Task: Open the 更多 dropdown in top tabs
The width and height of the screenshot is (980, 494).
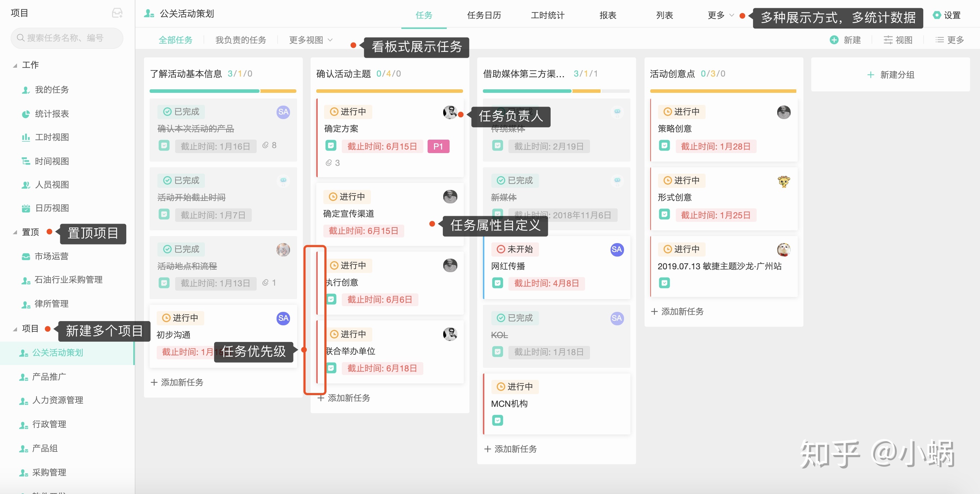Action: pyautogui.click(x=720, y=15)
